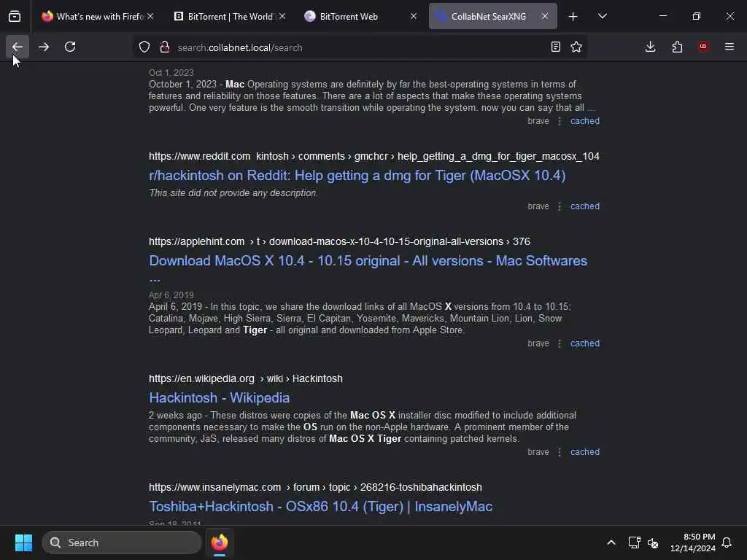Open Download MacOS X 10.4 - 10.15 result
This screenshot has height=560, width=747.
368,261
